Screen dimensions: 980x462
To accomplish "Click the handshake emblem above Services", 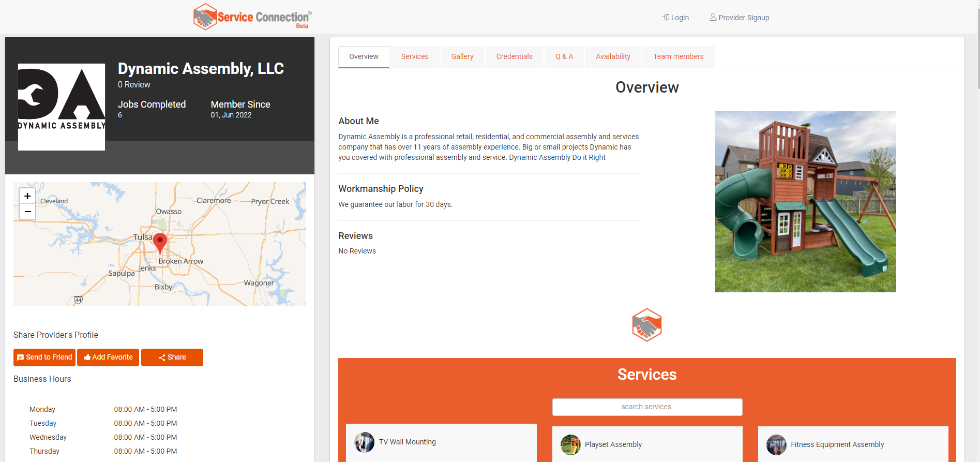I will click(646, 325).
